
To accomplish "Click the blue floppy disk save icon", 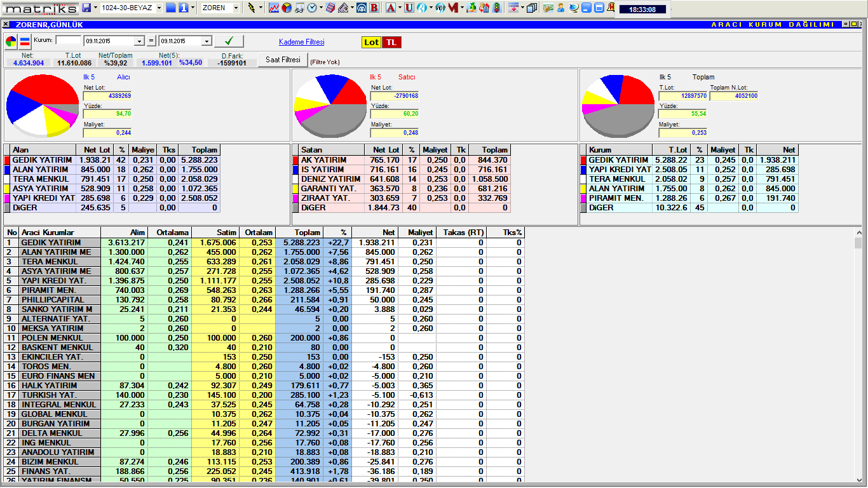I will tap(86, 8).
